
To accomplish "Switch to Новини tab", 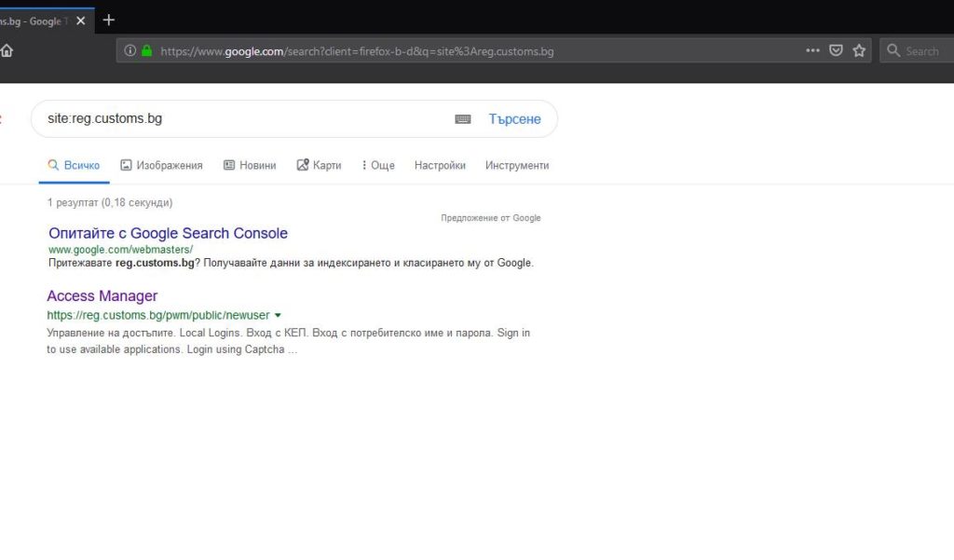I will tap(250, 166).
